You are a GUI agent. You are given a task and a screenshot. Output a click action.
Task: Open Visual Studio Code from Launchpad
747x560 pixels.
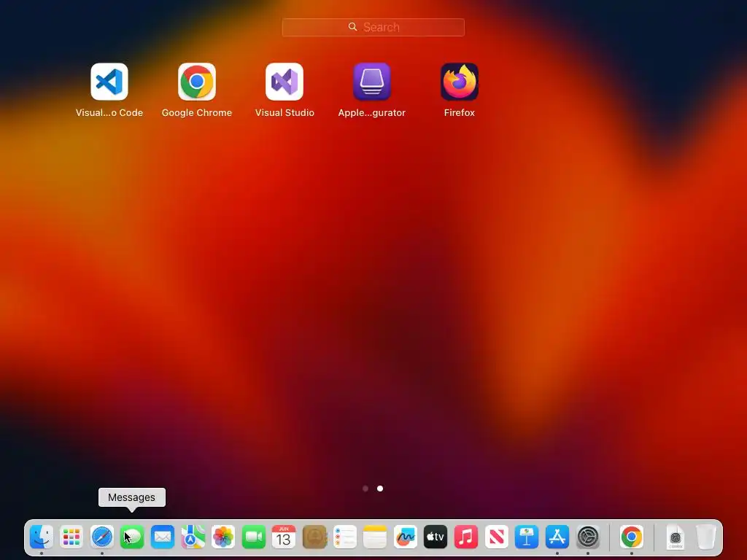(109, 82)
